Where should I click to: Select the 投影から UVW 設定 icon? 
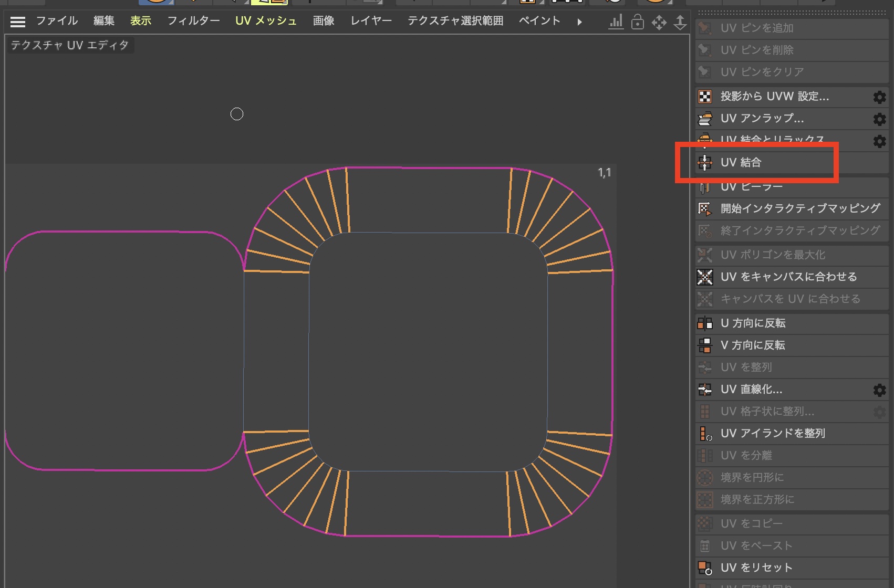[704, 97]
